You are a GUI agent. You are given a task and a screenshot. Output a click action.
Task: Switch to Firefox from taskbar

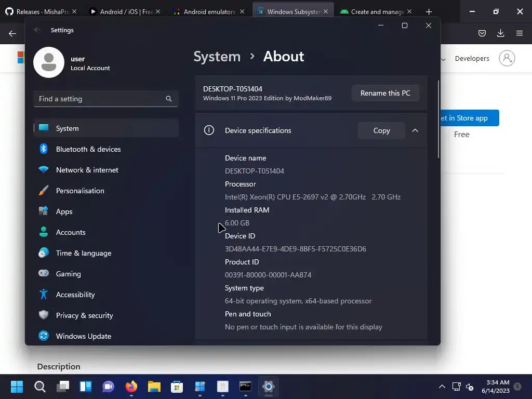[131, 387]
